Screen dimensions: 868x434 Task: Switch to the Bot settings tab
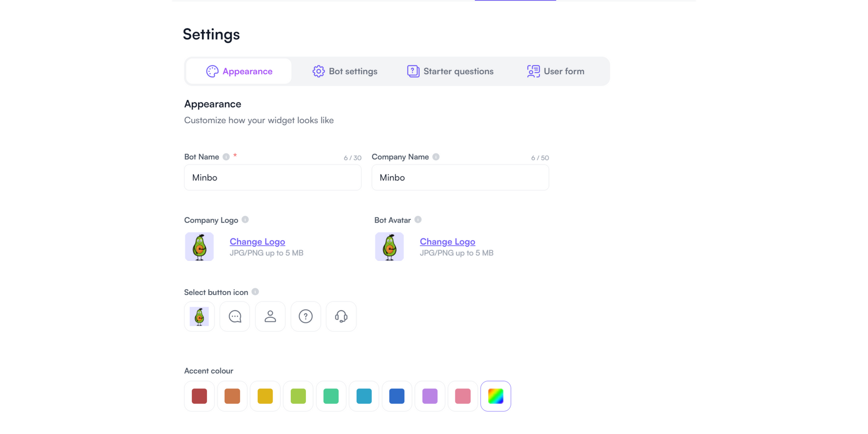pyautogui.click(x=344, y=71)
